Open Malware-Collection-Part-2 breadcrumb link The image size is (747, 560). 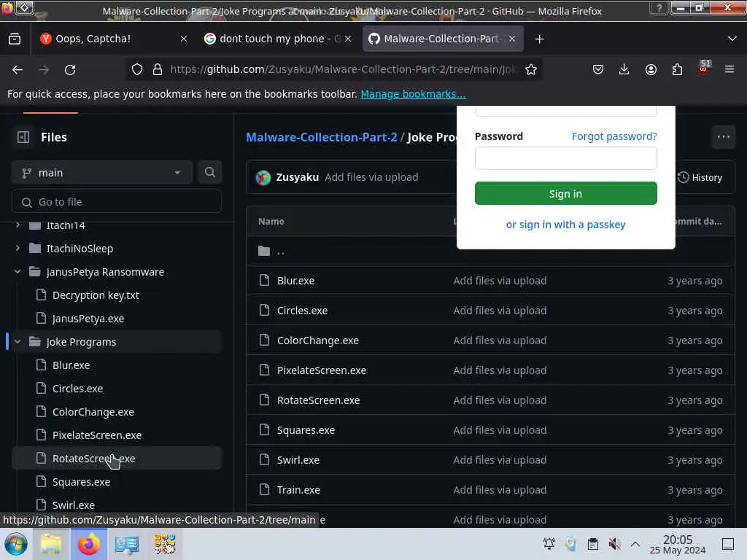pos(322,137)
